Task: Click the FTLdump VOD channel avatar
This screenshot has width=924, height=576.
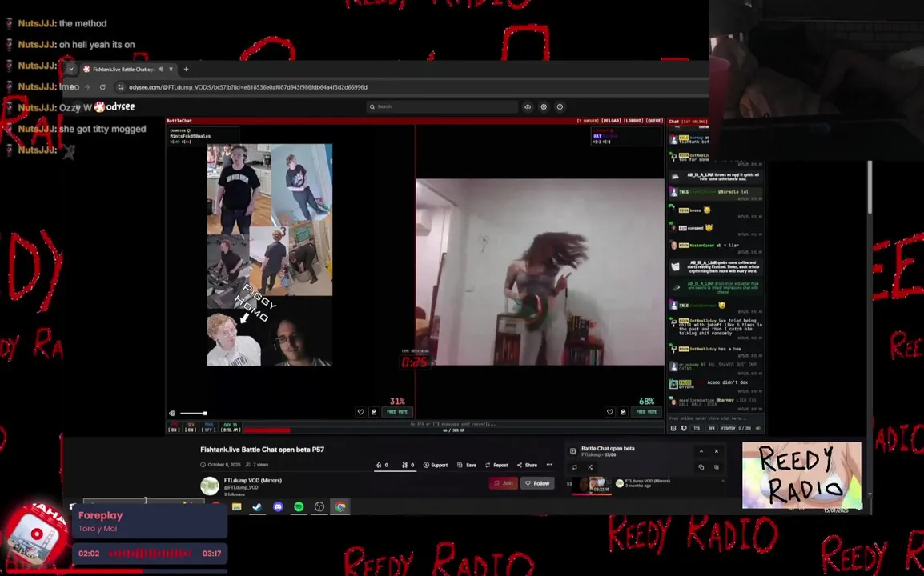Action: coord(210,486)
